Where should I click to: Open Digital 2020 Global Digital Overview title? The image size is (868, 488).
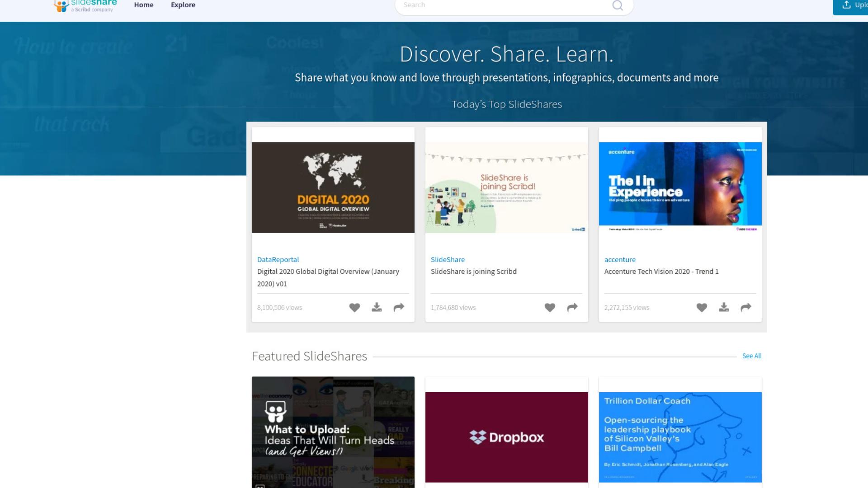coord(328,277)
